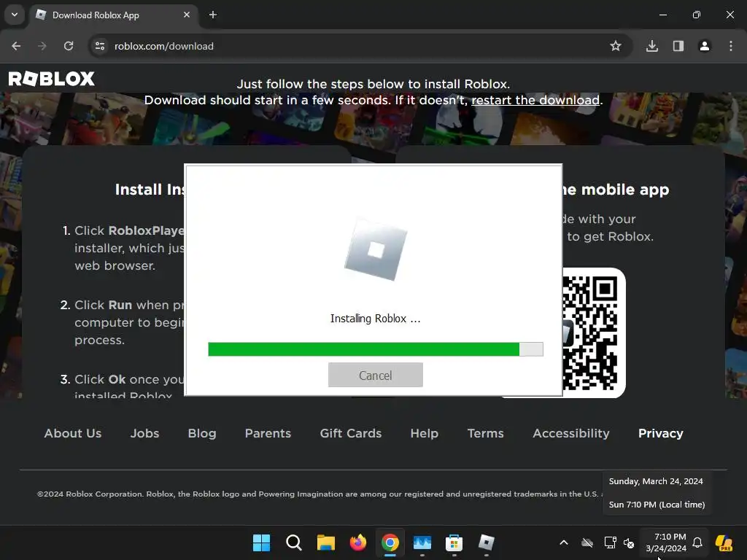The width and height of the screenshot is (747, 560).
Task: Reload the roblox.com/download page
Action: pyautogui.click(x=69, y=46)
